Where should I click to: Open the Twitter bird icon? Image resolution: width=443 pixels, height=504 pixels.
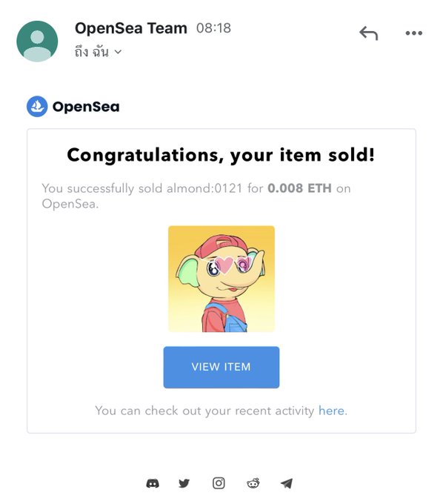[184, 483]
